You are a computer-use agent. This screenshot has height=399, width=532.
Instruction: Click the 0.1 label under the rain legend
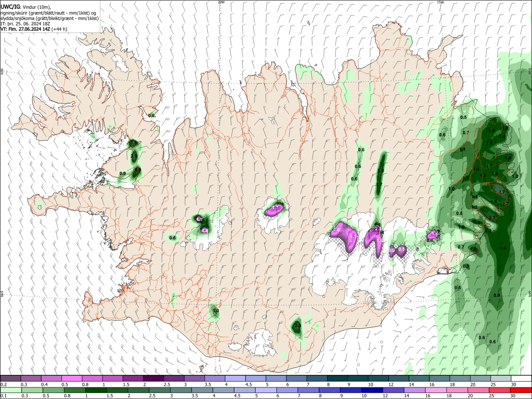[3, 396]
